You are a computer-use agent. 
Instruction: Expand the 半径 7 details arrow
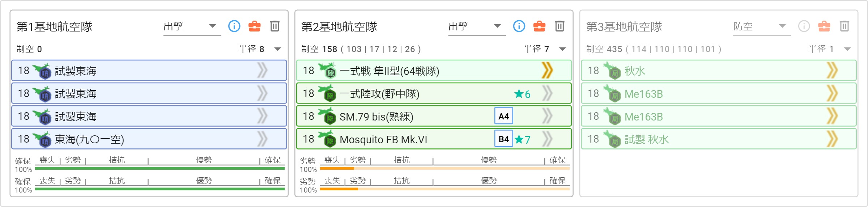tap(562, 49)
